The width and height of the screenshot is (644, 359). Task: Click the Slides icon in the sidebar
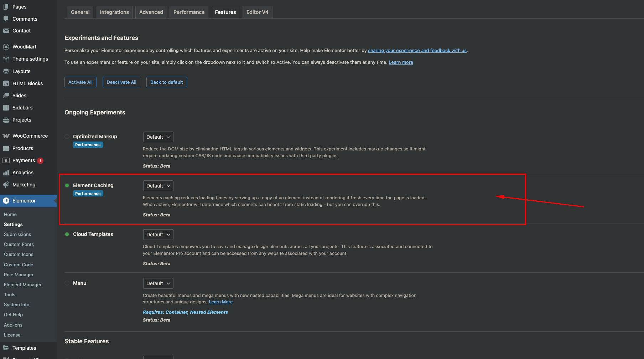point(6,96)
